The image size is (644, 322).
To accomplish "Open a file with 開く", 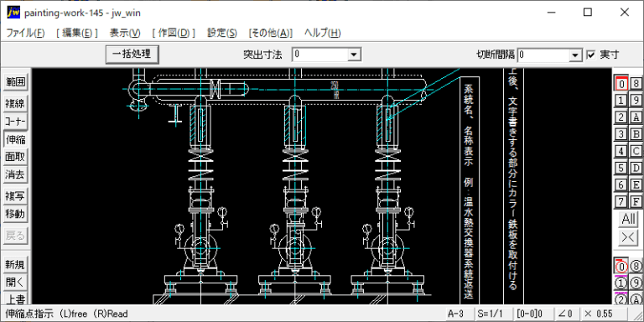I will click(15, 283).
